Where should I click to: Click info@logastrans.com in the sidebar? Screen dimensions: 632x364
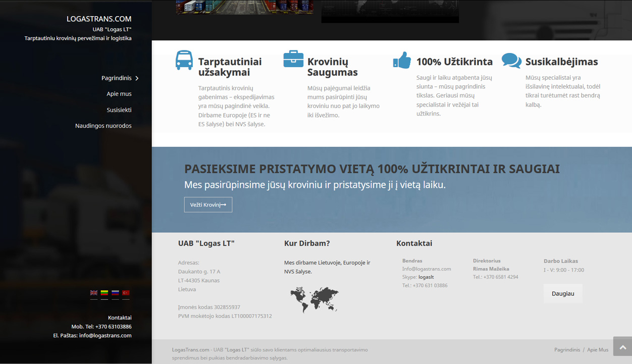[106, 335]
